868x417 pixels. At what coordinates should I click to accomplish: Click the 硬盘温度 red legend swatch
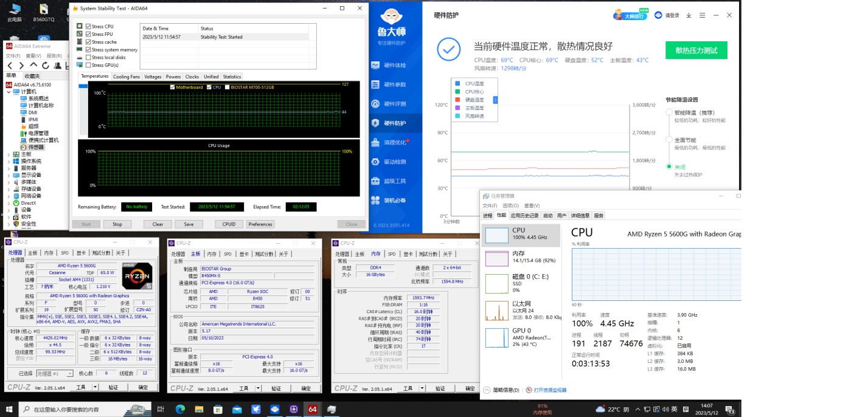point(457,100)
